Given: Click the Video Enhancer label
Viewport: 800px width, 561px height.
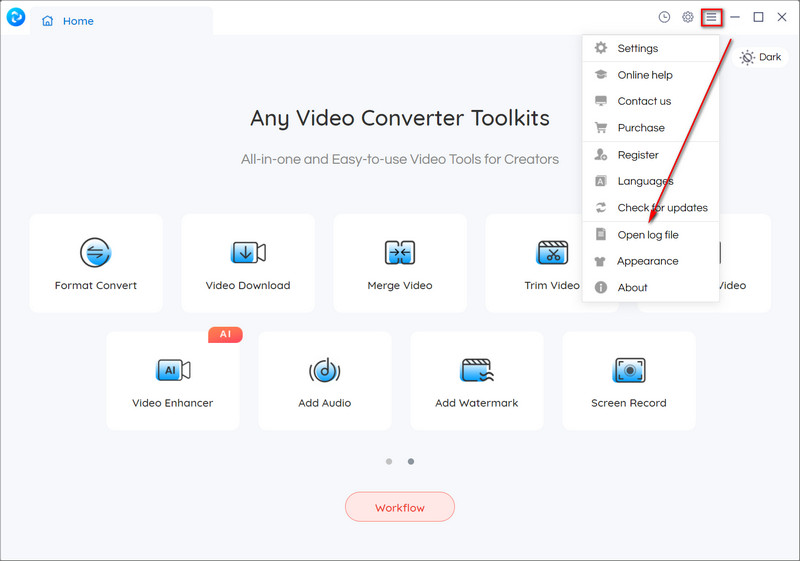Looking at the screenshot, I should 173,403.
